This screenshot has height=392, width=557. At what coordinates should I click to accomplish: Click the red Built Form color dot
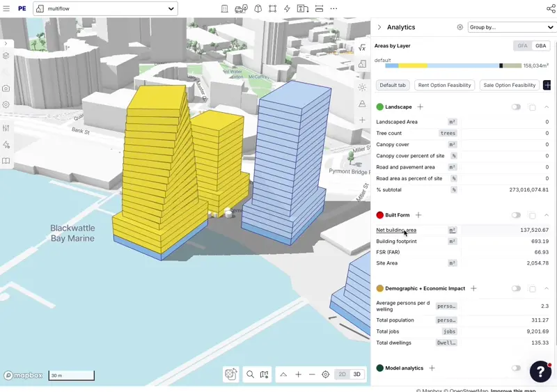(379, 215)
